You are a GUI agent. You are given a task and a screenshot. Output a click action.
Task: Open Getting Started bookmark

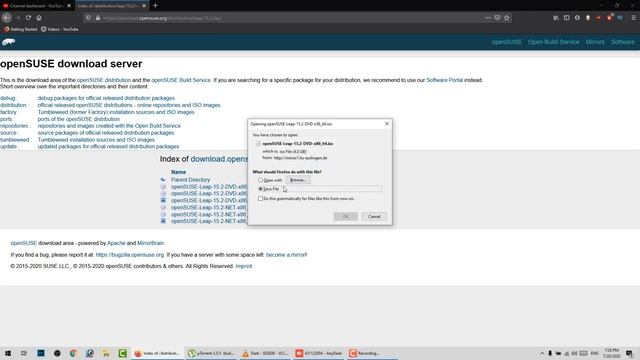[x=20, y=29]
